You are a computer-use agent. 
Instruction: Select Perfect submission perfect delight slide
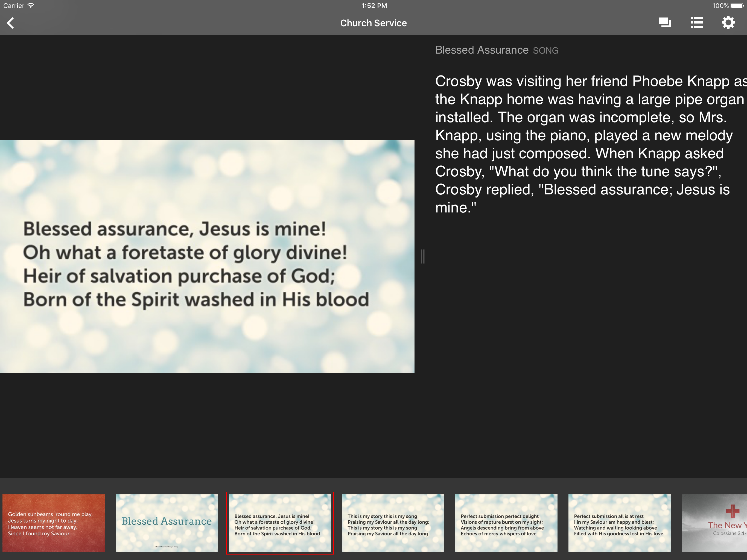(x=506, y=523)
